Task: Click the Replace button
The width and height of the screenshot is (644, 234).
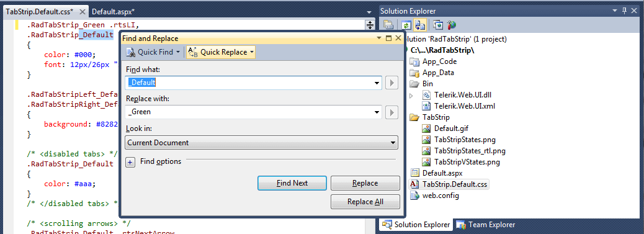Action: click(x=365, y=183)
